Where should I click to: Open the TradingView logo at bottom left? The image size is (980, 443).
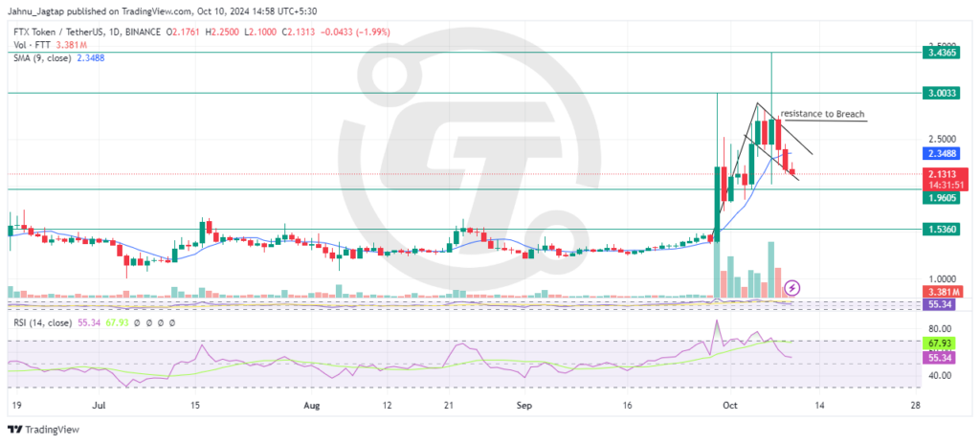43,430
